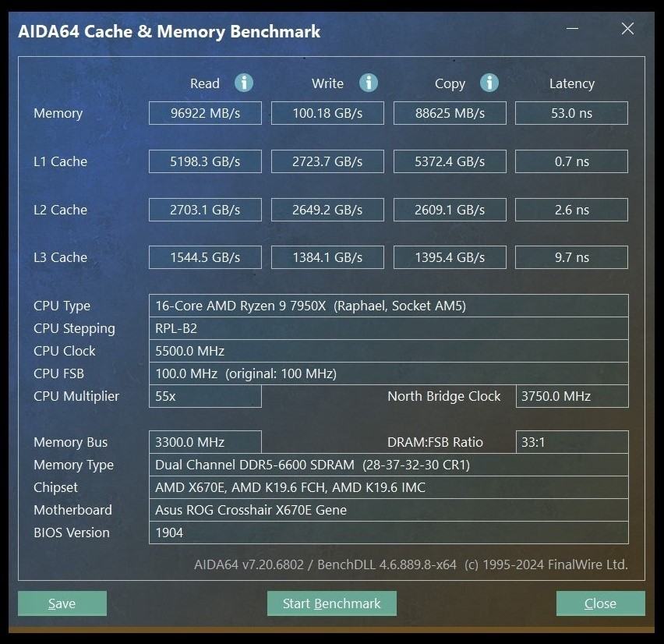Viewport: 664px width, 644px height.
Task: Select L1 Cache Write value 2723.7 GB/s
Action: [x=327, y=161]
